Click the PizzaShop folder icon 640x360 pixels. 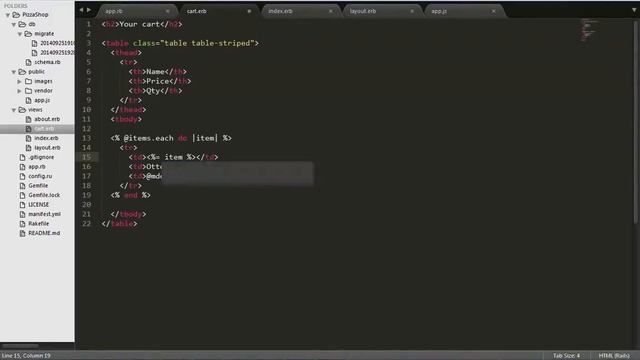(x=16, y=15)
